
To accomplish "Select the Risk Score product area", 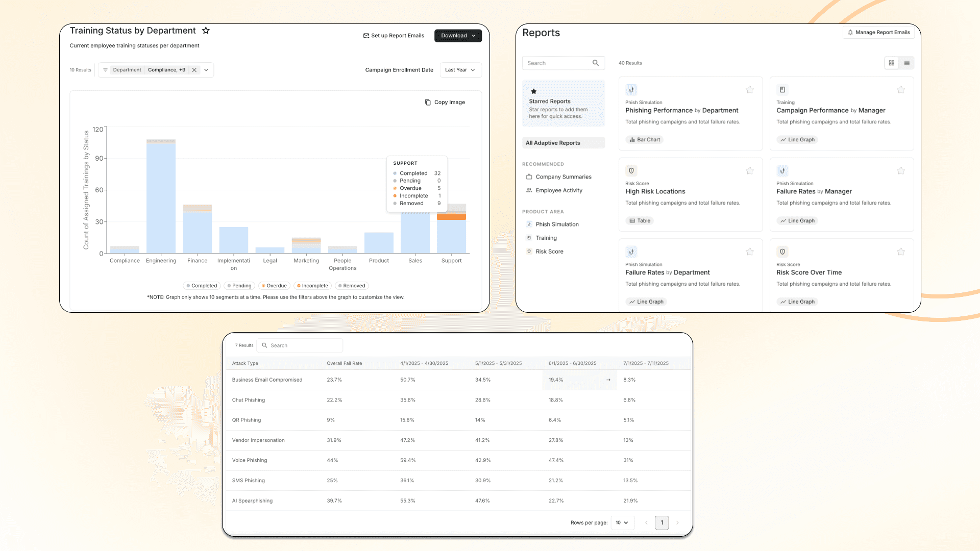I will pos(549,252).
